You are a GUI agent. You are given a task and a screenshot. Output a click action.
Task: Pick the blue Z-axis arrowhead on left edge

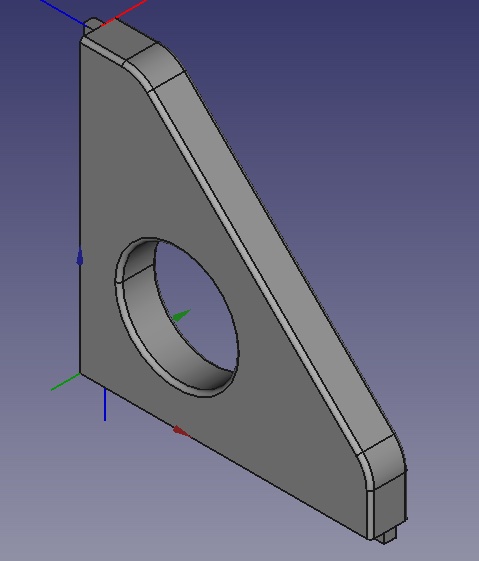80,258
